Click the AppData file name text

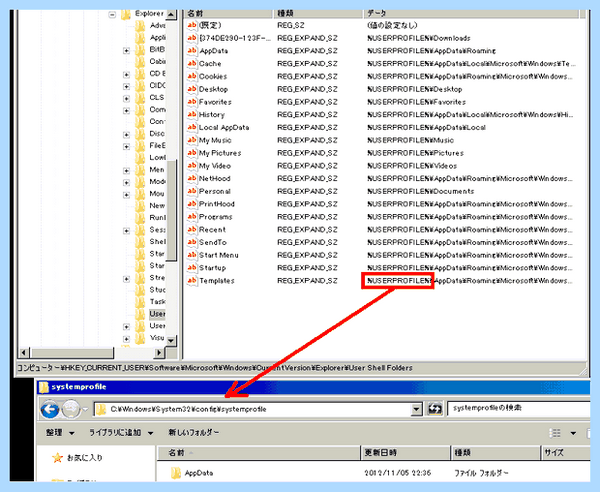tap(199, 473)
